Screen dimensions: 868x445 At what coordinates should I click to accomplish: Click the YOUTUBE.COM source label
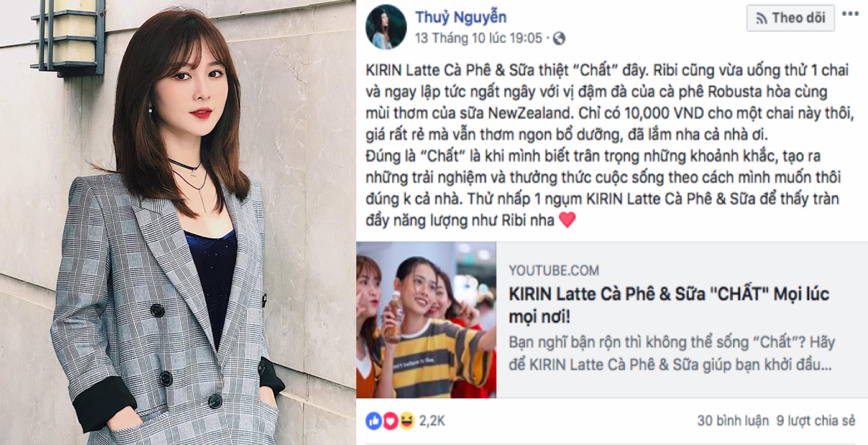point(554,270)
